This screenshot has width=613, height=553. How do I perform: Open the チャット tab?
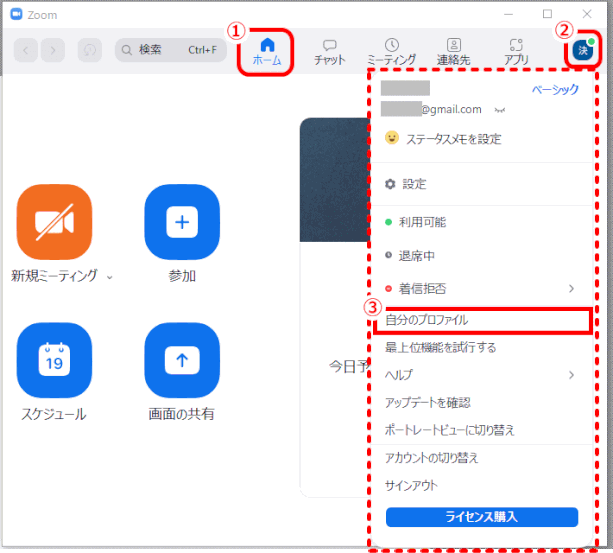pyautogui.click(x=330, y=52)
